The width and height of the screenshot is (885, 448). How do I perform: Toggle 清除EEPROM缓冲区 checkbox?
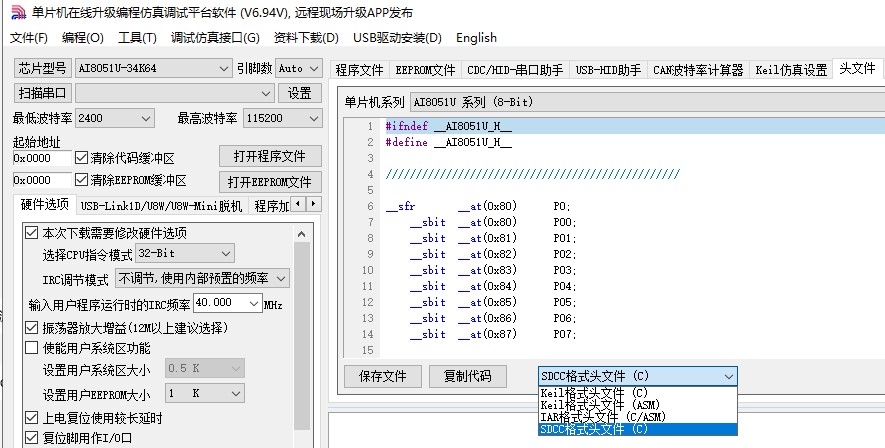[81, 179]
